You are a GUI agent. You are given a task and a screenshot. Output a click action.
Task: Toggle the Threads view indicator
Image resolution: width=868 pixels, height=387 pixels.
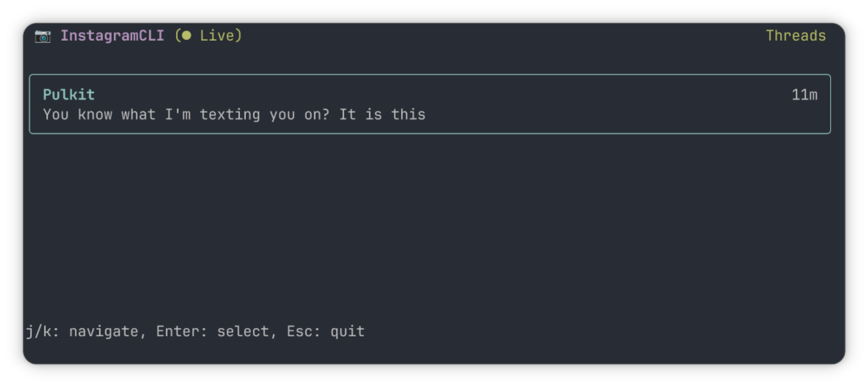pyautogui.click(x=796, y=35)
